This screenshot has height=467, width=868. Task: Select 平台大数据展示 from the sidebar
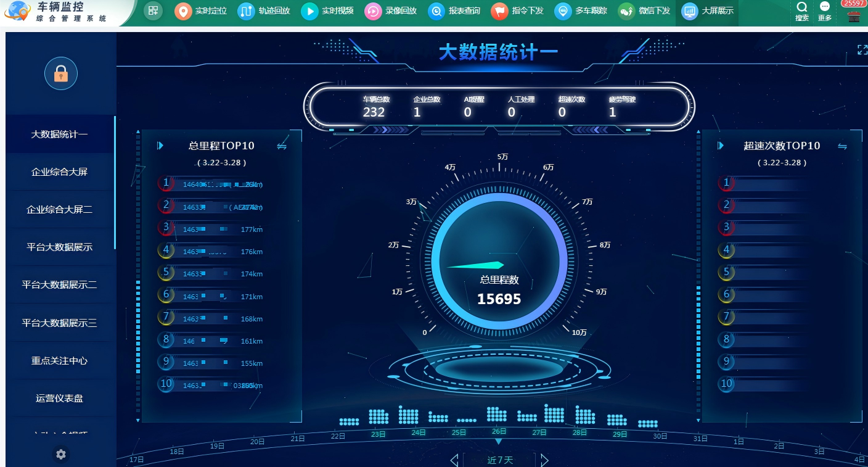coord(60,247)
